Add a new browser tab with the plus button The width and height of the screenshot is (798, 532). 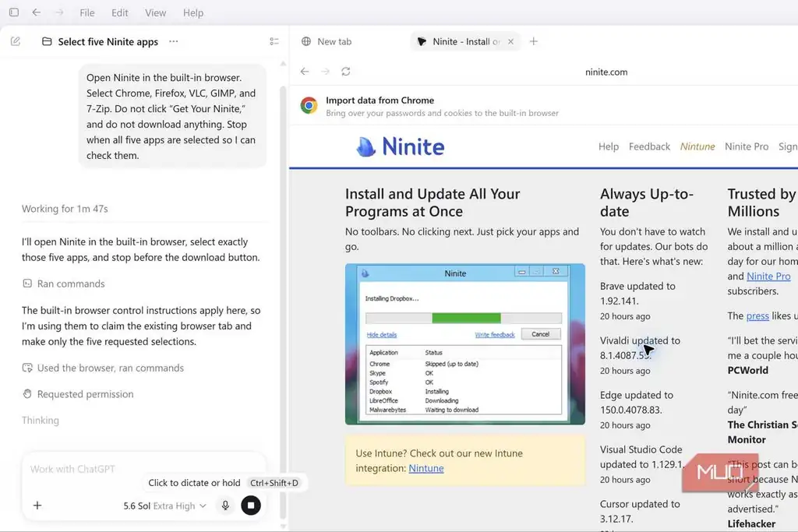[533, 42]
